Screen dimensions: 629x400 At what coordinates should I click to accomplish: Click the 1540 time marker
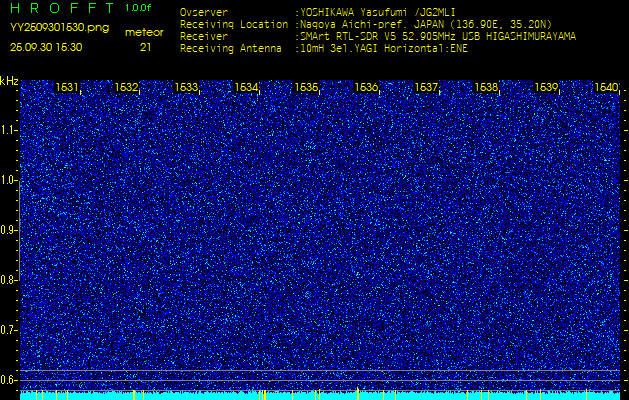click(606, 88)
